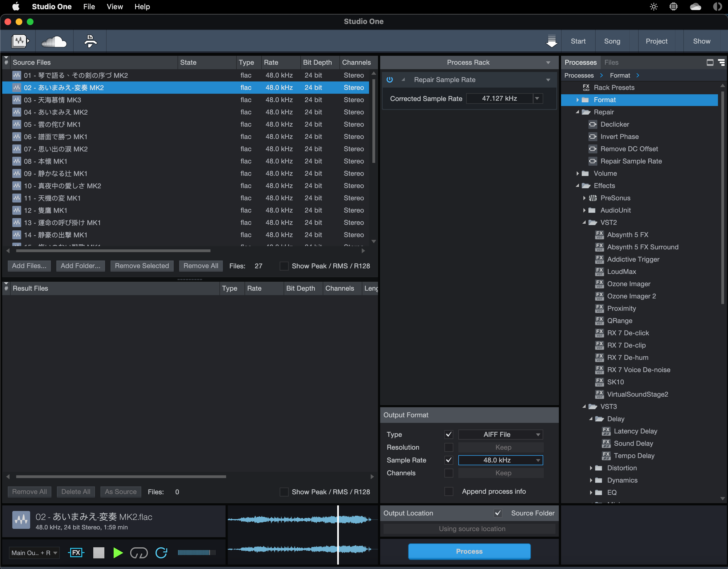The height and width of the screenshot is (569, 728).
Task: Enable loop preview icon
Action: coord(139,553)
